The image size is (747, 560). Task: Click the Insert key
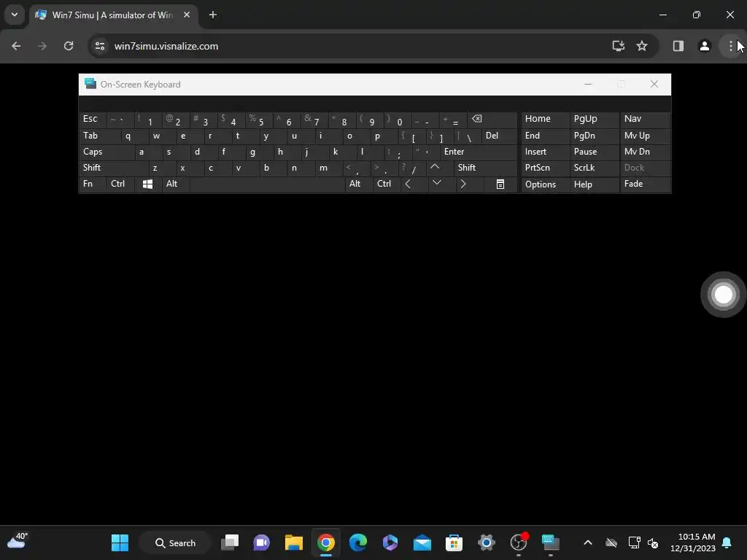(546, 152)
